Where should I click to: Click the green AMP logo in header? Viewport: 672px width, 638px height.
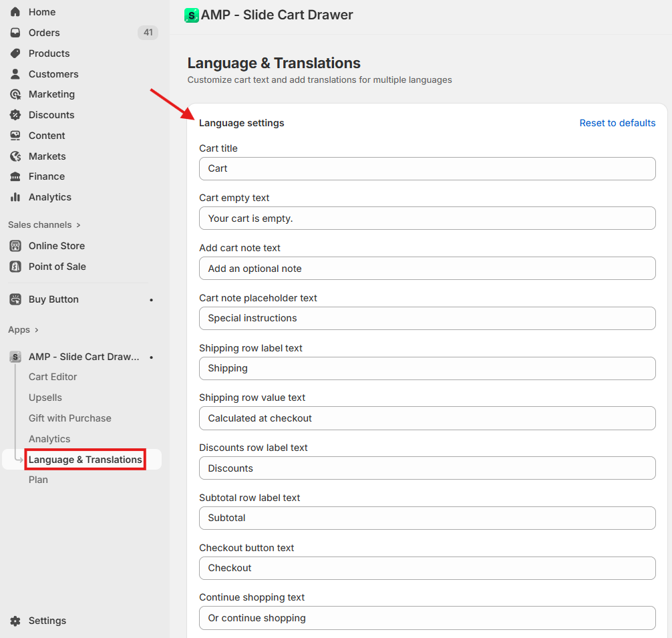tap(192, 15)
